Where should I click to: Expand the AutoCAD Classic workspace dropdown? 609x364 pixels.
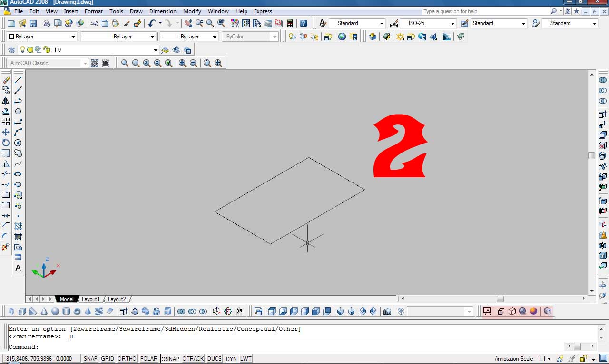(85, 63)
